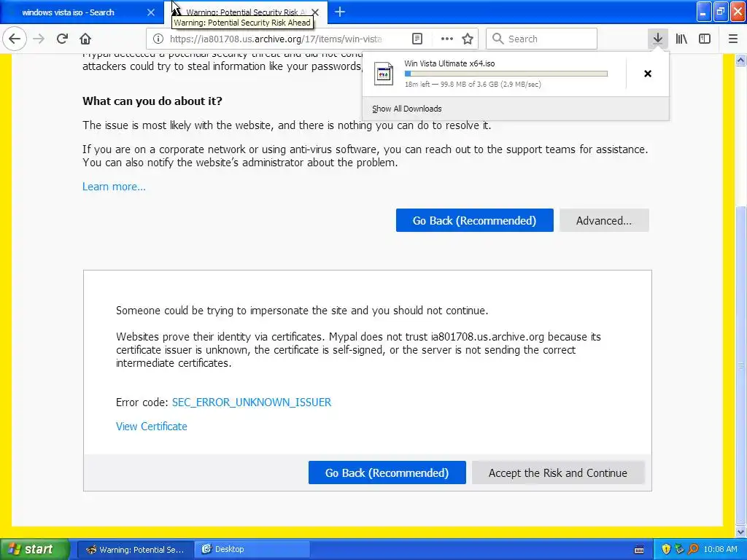Click the vertical scrollbar thumb
Screen dimensions: 747x560
741,365
